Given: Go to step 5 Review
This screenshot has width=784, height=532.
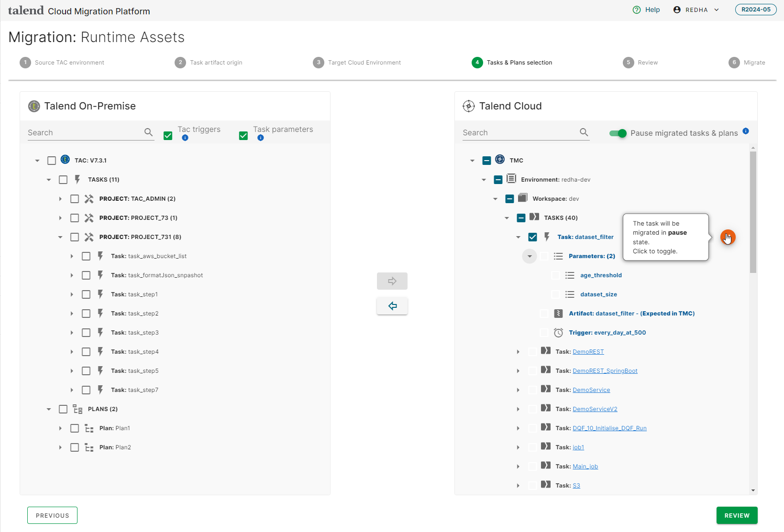Looking at the screenshot, I should (640, 63).
